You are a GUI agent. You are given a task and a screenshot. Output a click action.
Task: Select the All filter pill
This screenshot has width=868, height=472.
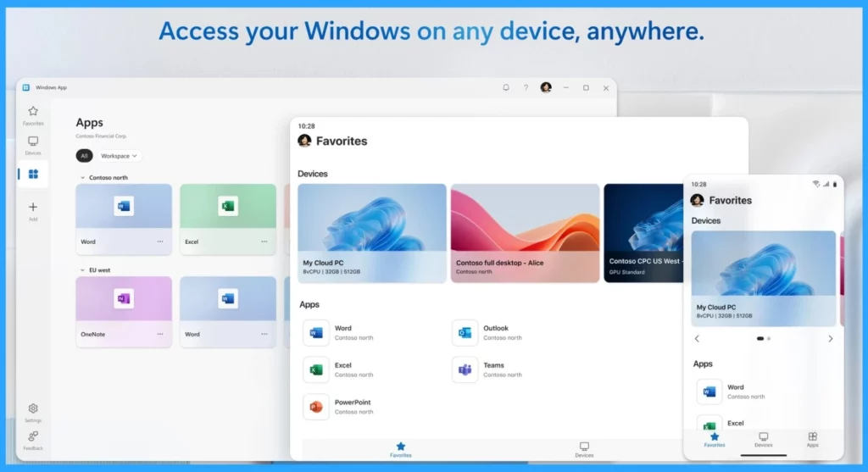point(84,156)
